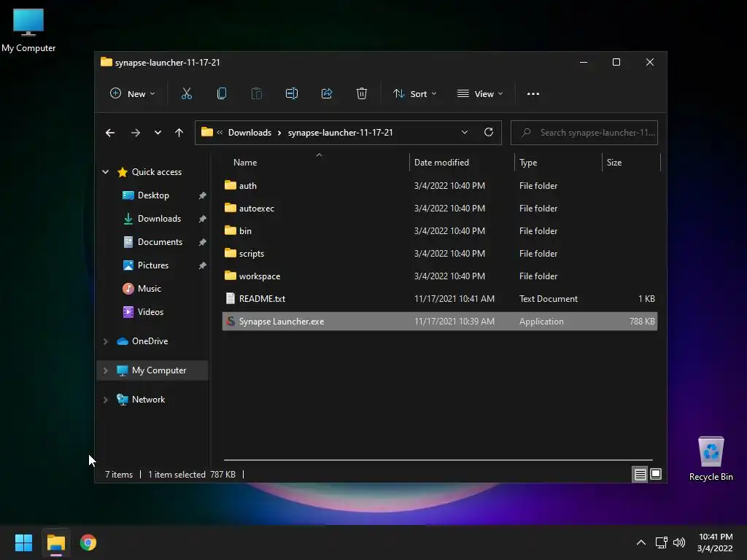The width and height of the screenshot is (747, 560).
Task: Click Downloads in the address breadcrumb
Action: [x=249, y=133]
